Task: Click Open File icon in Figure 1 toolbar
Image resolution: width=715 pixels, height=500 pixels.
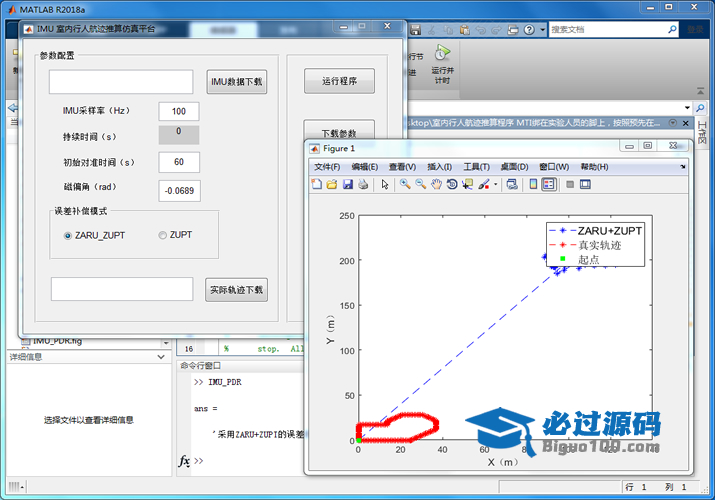Action: pos(332,184)
